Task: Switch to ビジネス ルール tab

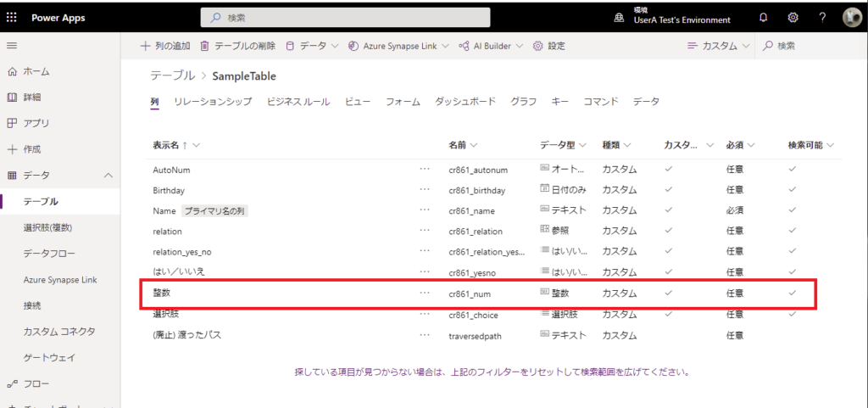Action: (x=298, y=102)
